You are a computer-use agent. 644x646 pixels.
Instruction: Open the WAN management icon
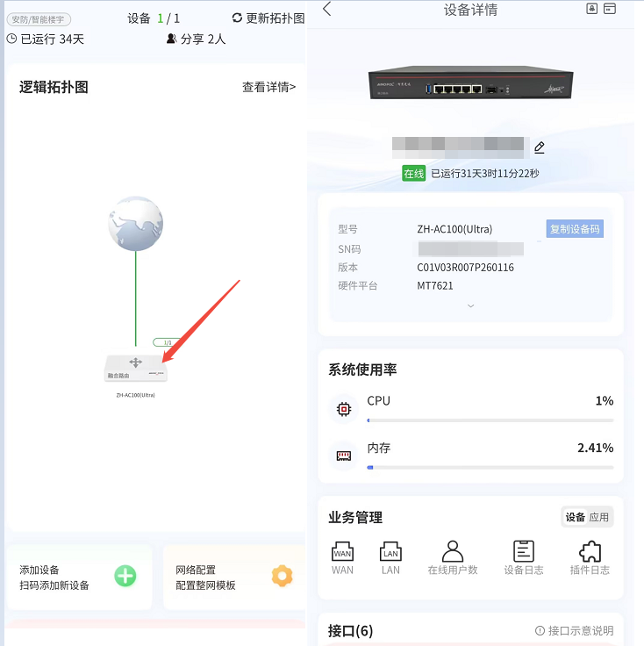click(x=342, y=551)
